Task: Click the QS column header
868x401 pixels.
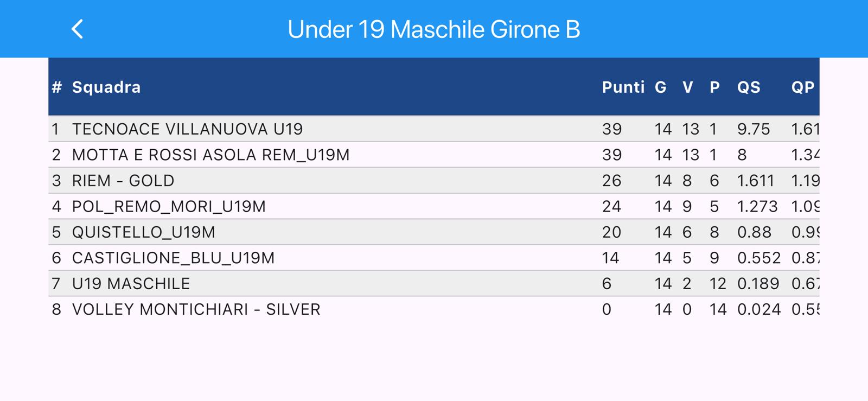Action: coord(749,87)
